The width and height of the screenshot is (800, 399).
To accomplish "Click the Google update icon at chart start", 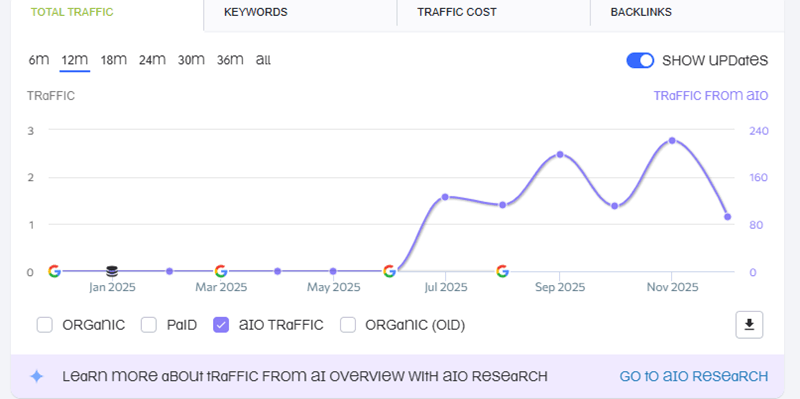I will pos(54,271).
